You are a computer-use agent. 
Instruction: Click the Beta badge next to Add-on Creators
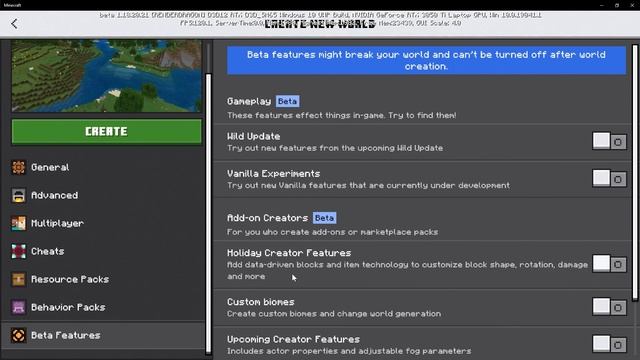point(324,218)
